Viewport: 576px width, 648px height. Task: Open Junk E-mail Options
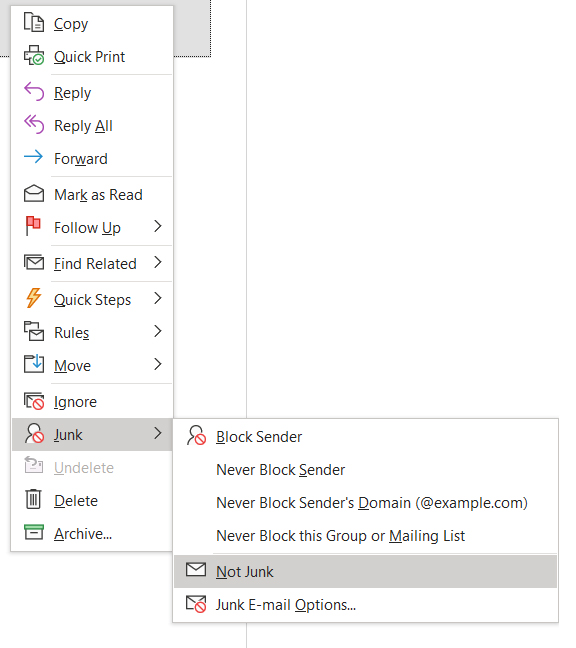tap(365, 605)
